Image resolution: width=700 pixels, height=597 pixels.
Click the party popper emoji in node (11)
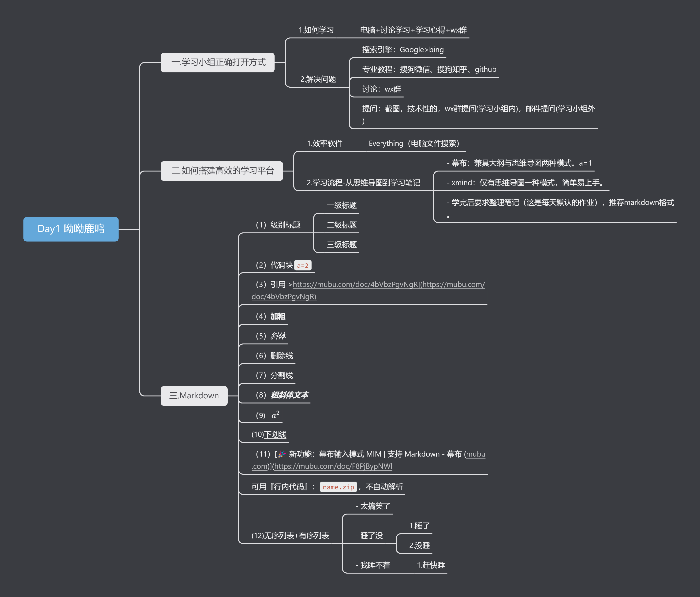coord(282,454)
